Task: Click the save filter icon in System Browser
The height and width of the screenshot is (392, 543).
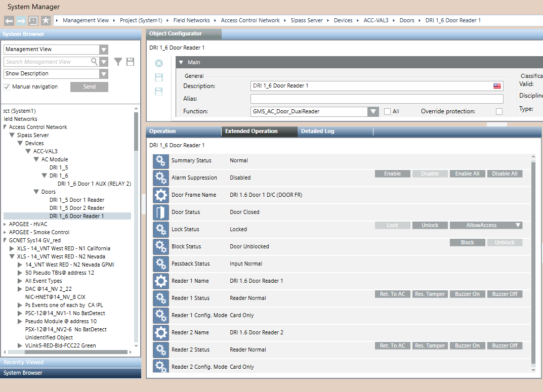Action: tap(130, 61)
